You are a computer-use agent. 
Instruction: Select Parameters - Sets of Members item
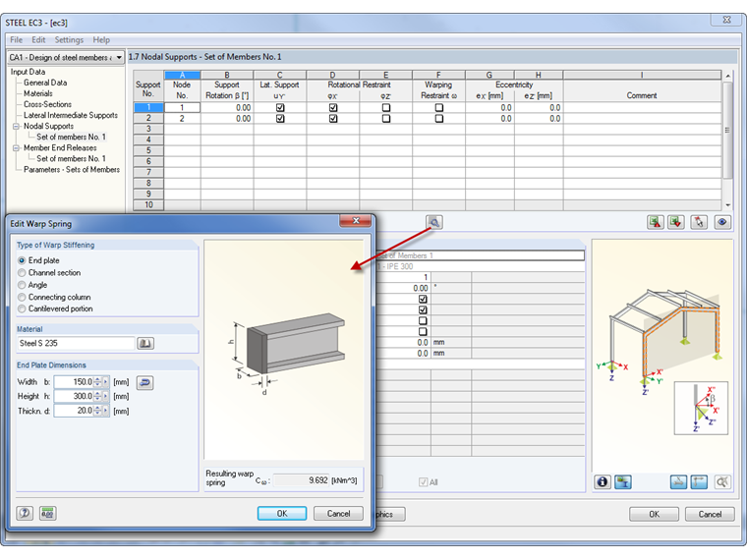click(72, 170)
